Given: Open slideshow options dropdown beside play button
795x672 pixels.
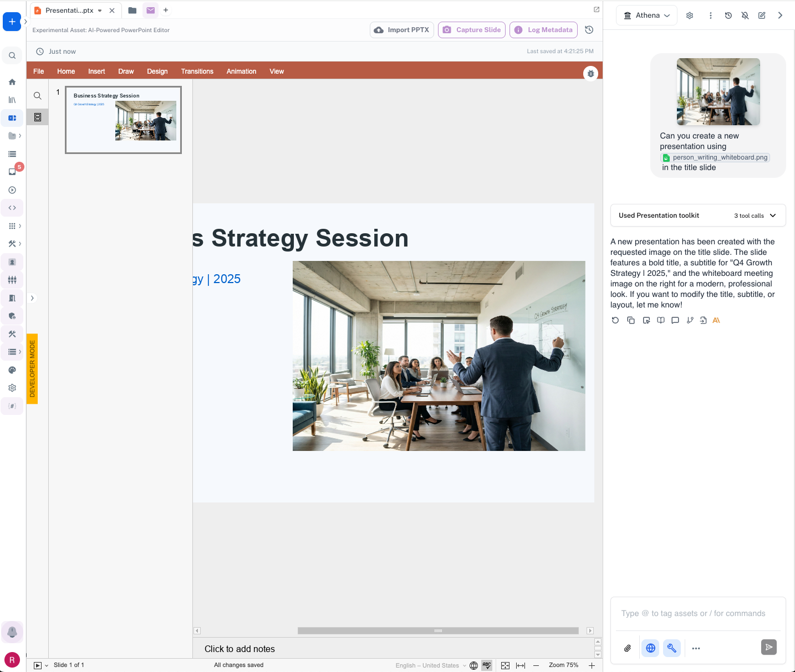Looking at the screenshot, I should pos(47,665).
